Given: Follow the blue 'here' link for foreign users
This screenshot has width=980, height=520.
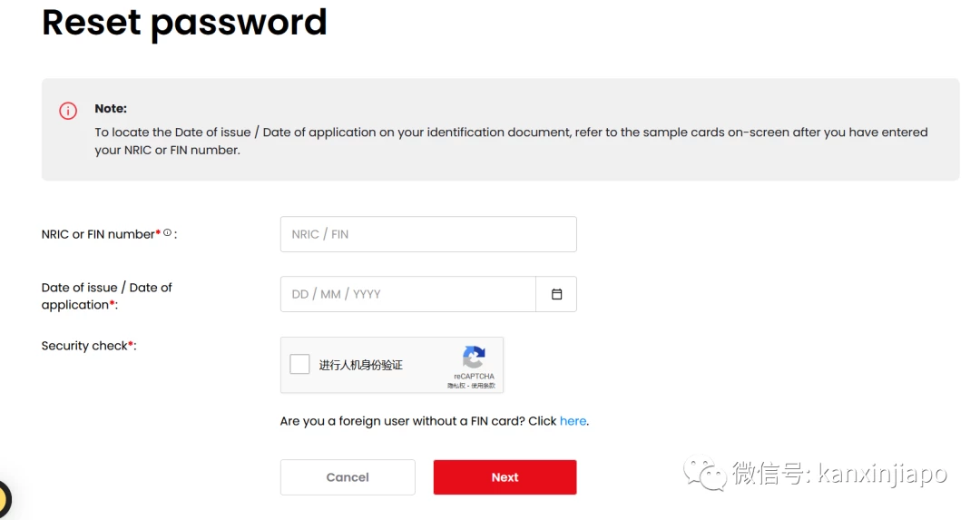Looking at the screenshot, I should point(573,420).
